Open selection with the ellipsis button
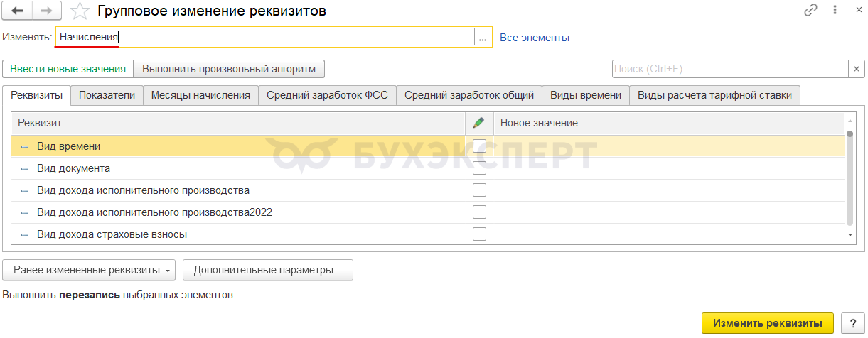Screen dimensions: 868x338 (x=483, y=38)
